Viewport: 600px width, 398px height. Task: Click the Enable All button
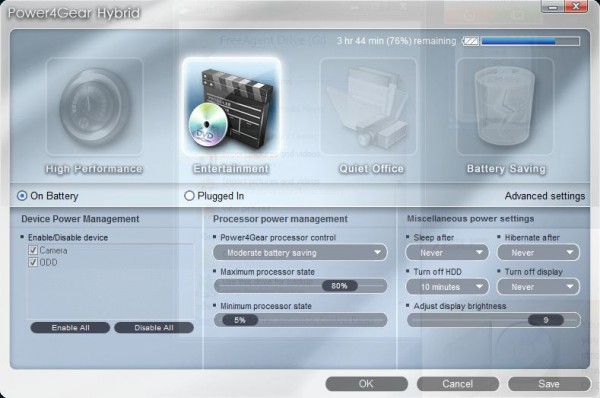click(x=70, y=328)
